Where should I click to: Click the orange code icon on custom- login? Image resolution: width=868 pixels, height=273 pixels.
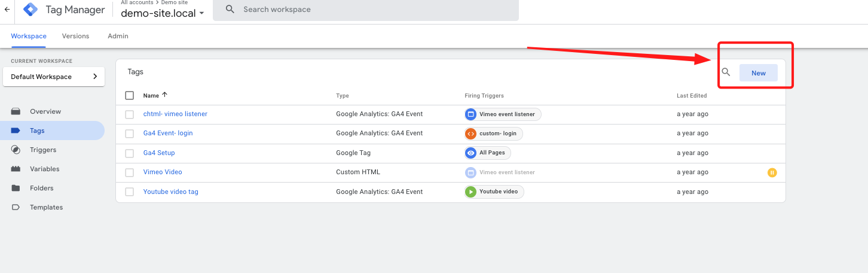pyautogui.click(x=471, y=134)
